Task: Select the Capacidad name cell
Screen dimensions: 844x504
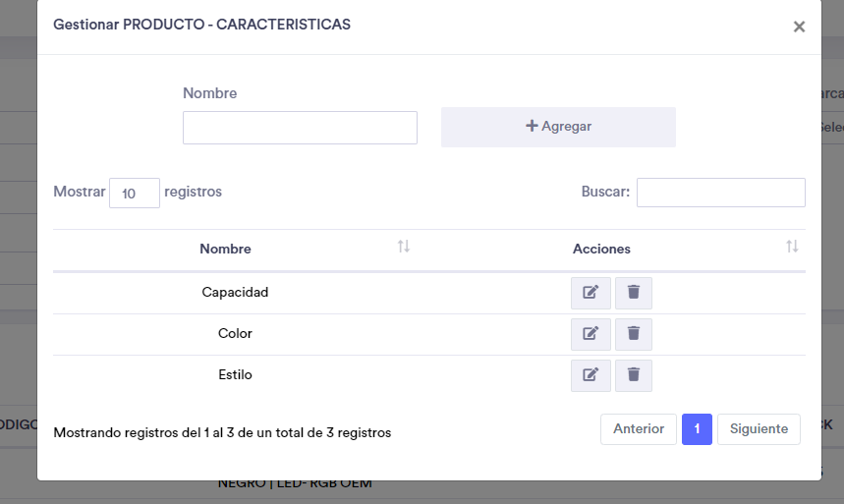Action: 235,293
